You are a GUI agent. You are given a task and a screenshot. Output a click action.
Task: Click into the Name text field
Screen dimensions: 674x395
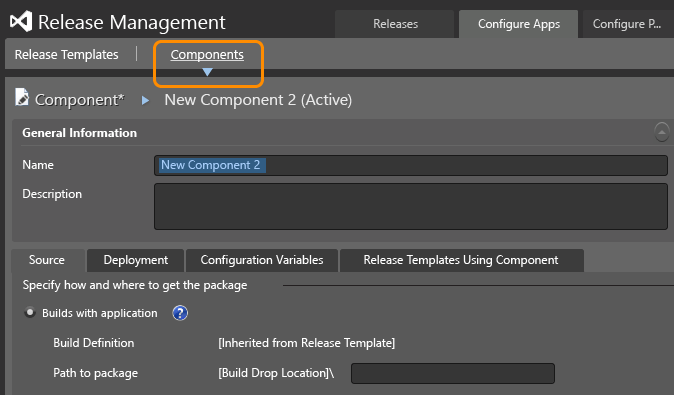[411, 165]
